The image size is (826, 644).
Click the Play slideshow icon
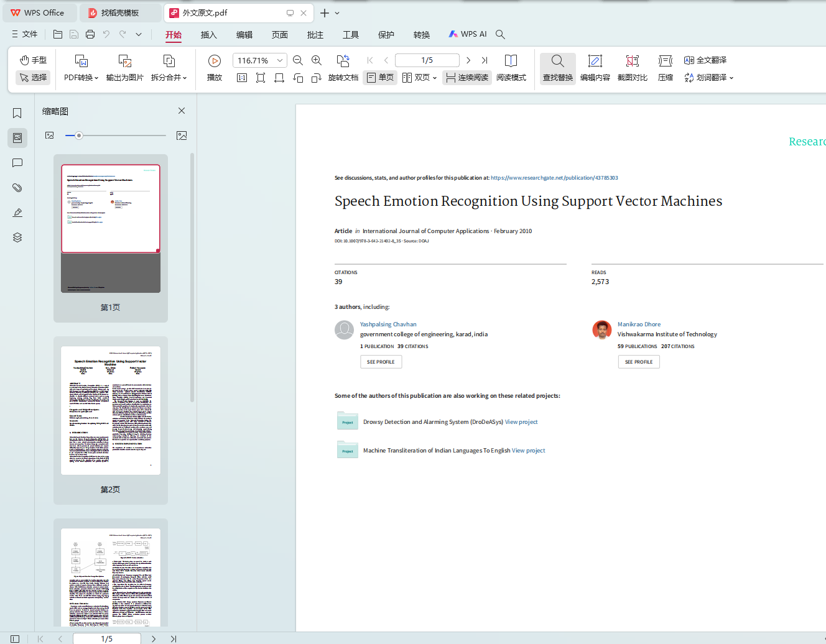(x=215, y=61)
